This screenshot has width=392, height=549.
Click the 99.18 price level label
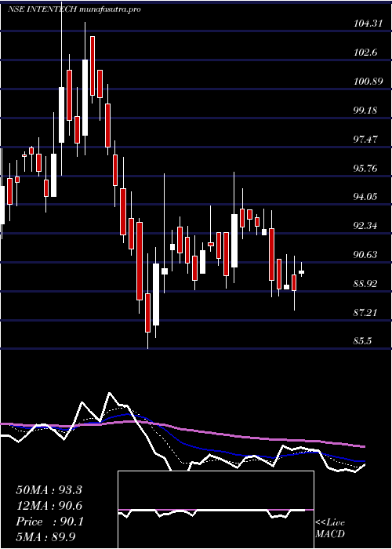365,111
